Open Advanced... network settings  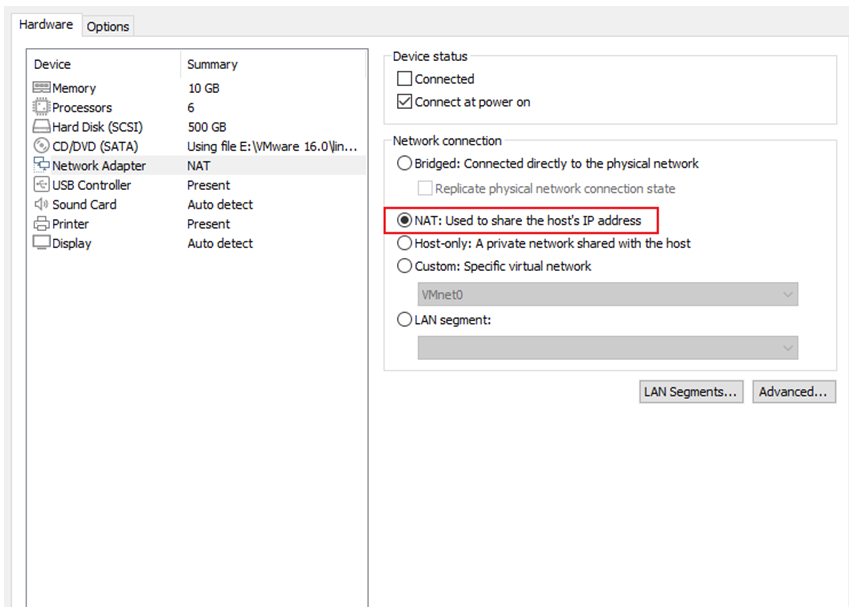[793, 391]
